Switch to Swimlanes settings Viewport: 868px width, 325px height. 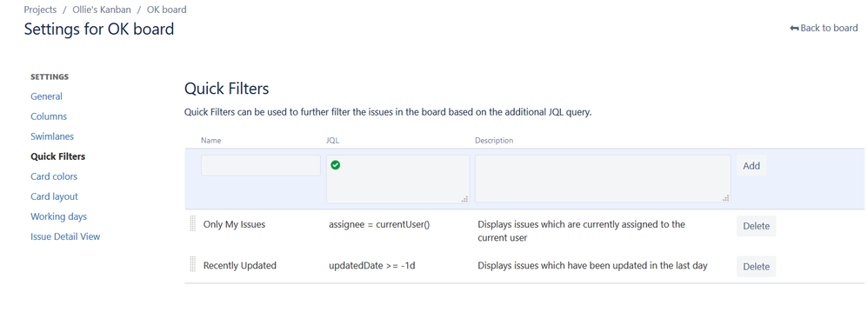tap(52, 136)
